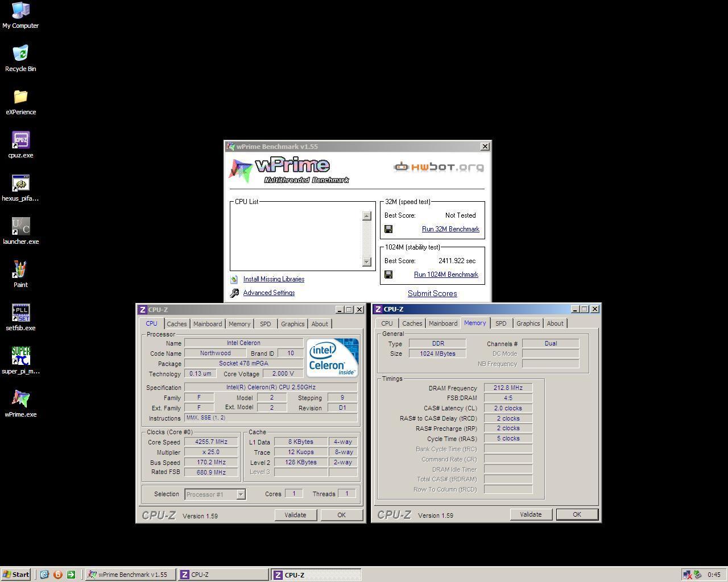The image size is (728, 582).
Task: Close the wPrime Benchmark window
Action: point(485,147)
